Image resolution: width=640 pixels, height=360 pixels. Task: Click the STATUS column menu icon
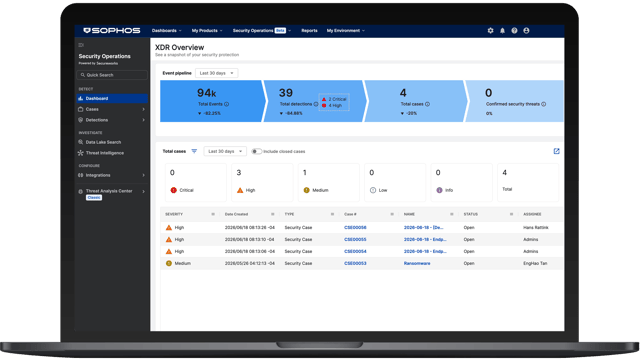511,214
